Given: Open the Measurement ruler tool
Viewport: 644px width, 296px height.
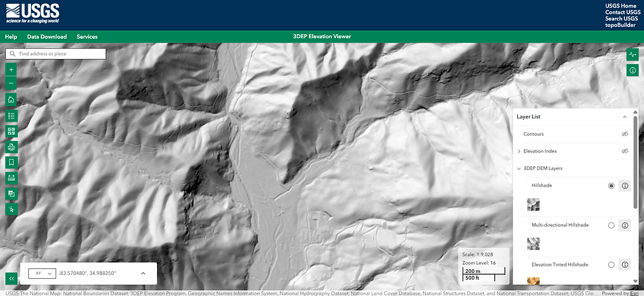Looking at the screenshot, I should coord(11,178).
